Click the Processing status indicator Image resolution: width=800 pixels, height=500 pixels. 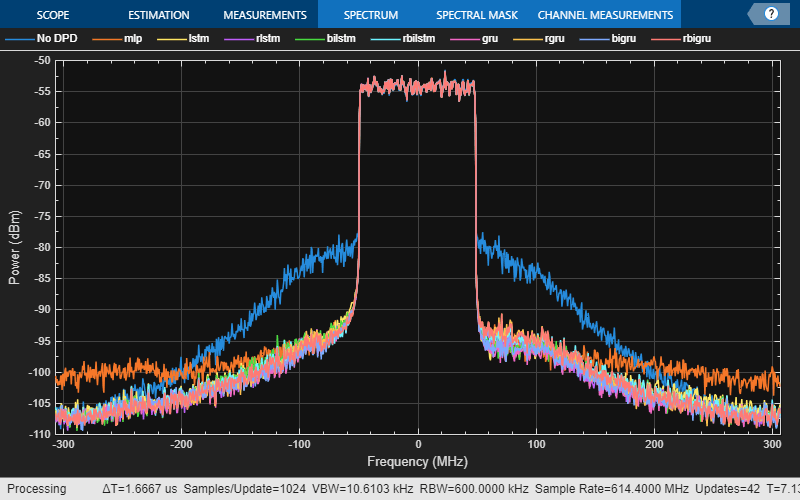coord(34,489)
